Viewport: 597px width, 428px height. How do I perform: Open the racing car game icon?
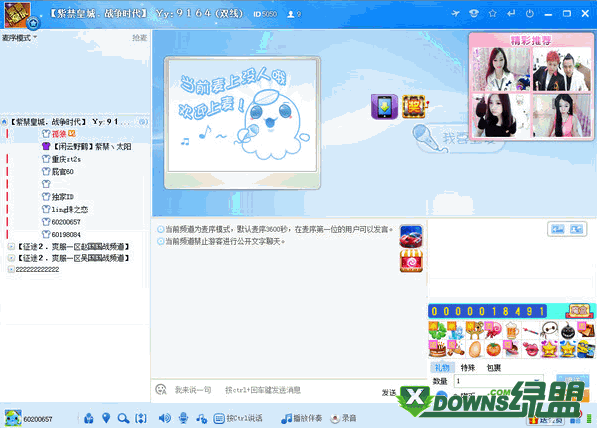pos(411,236)
